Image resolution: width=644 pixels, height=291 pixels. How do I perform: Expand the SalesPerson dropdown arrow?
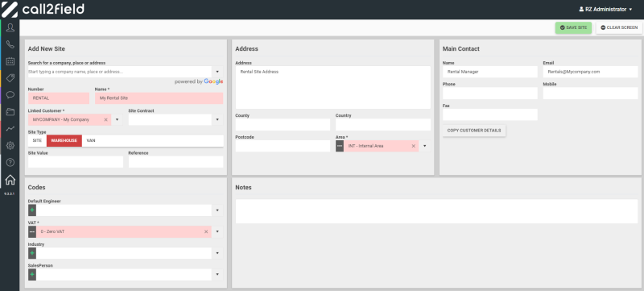click(217, 275)
